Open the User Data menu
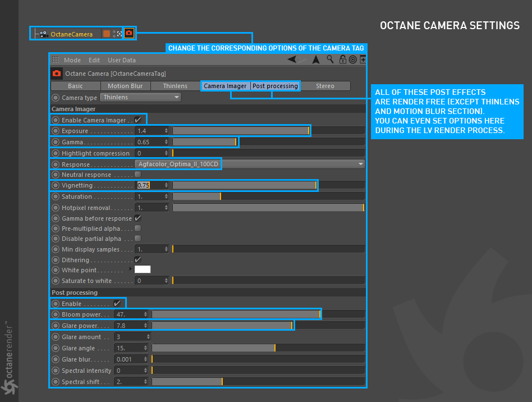532x402 pixels. 122,60
